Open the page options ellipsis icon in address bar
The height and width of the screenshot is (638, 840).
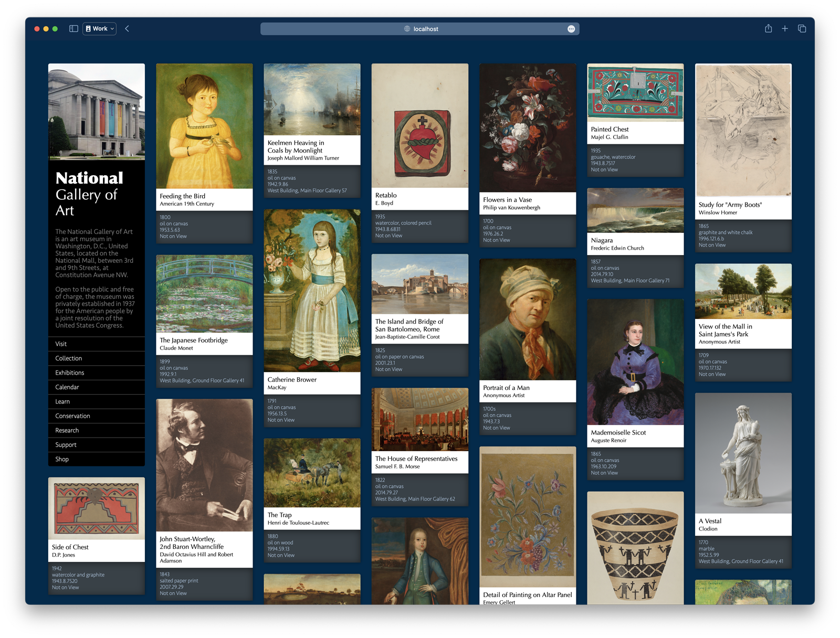click(x=571, y=29)
